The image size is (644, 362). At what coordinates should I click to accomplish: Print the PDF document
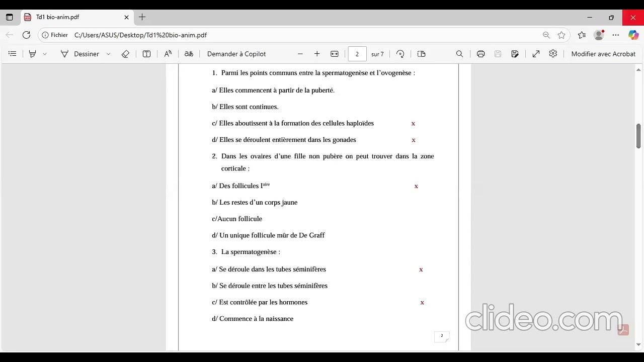(x=481, y=54)
